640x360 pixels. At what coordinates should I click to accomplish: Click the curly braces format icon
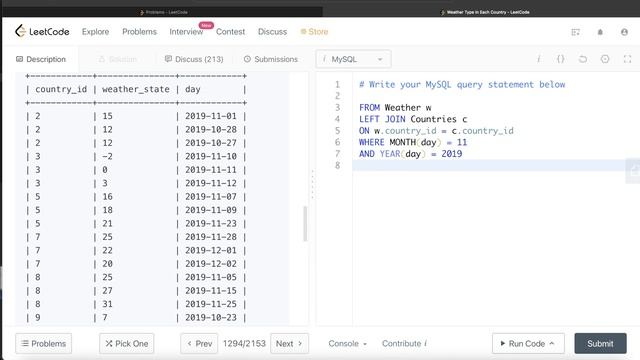pyautogui.click(x=561, y=59)
